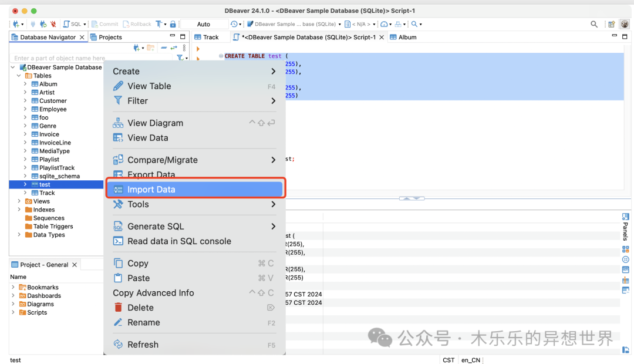Choose Rename from the context menu

pyautogui.click(x=194, y=322)
